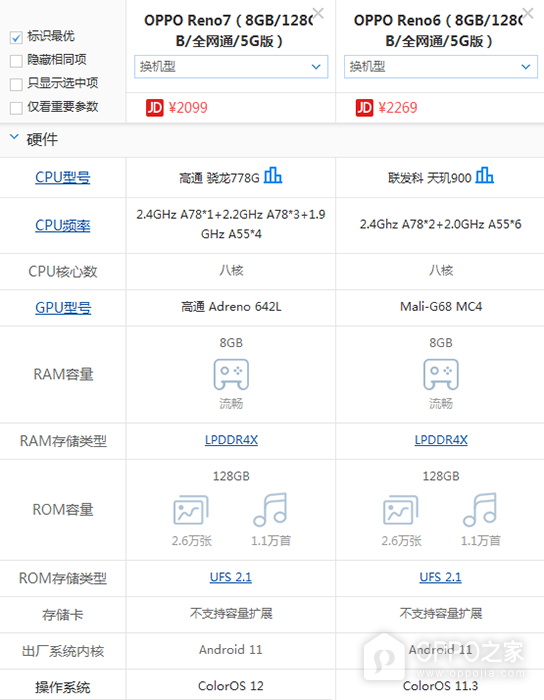Viewport: 544px width, 700px height.
Task: Click Reno7 Android 11 cell
Action: pyautogui.click(x=231, y=650)
